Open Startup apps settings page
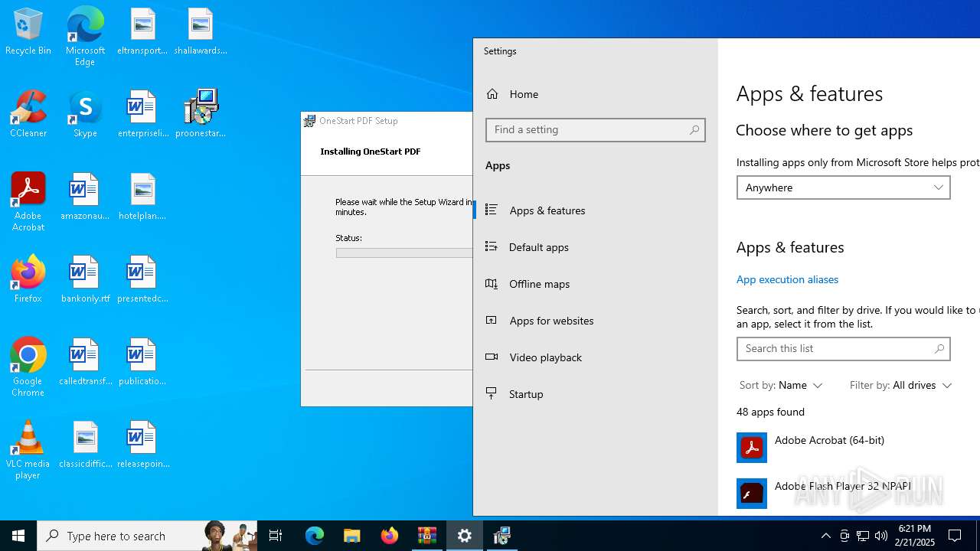This screenshot has width=980, height=551. click(x=596, y=393)
